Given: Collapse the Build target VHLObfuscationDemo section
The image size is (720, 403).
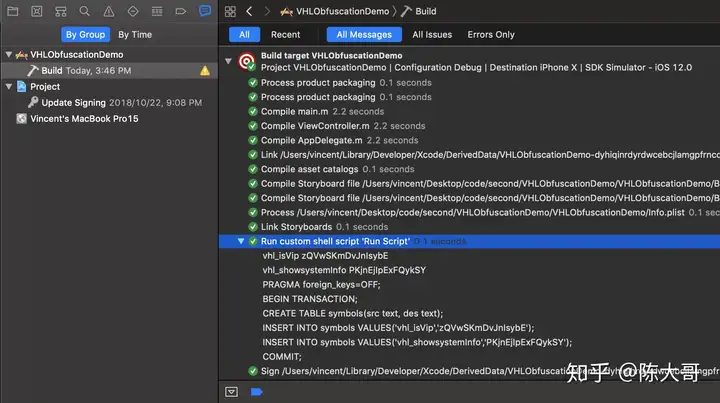Looking at the screenshot, I should coord(228,61).
